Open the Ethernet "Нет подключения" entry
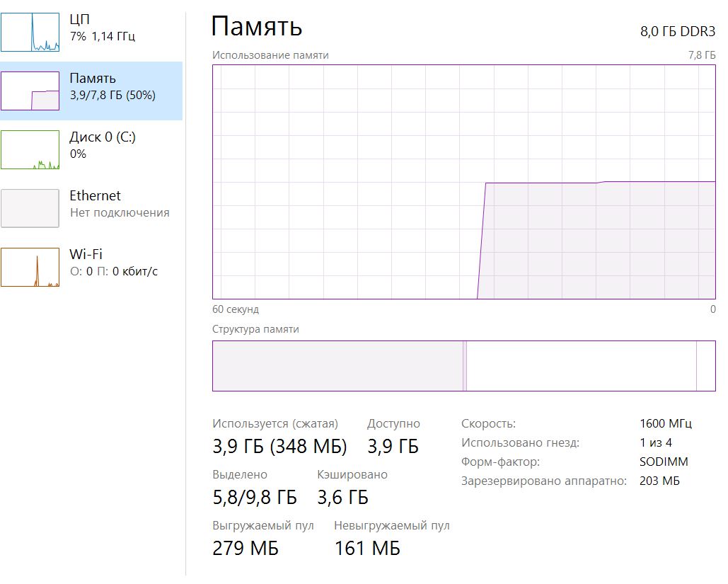 pyautogui.click(x=119, y=212)
